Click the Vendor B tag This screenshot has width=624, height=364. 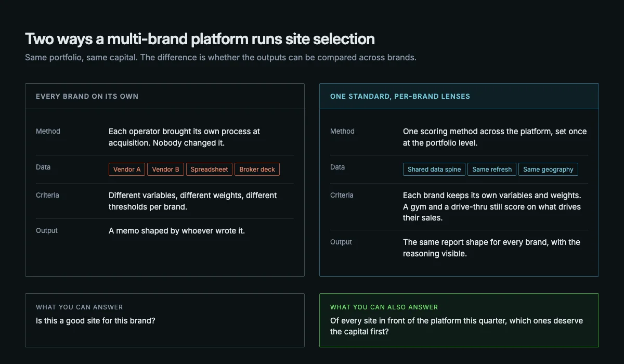click(165, 169)
